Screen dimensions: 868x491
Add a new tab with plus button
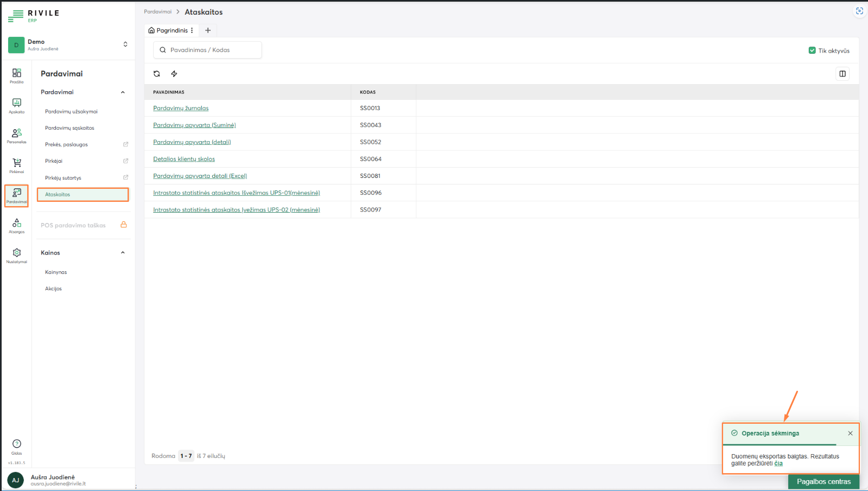pyautogui.click(x=208, y=30)
